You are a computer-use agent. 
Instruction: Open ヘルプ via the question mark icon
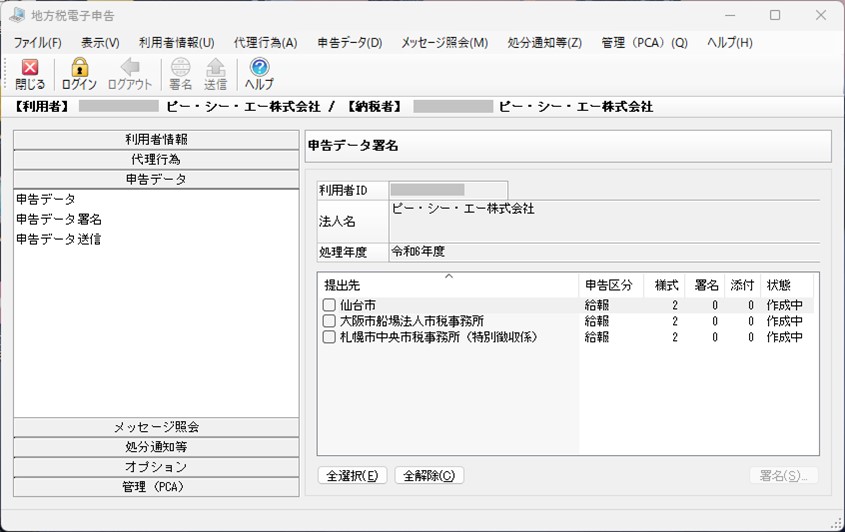[259, 67]
